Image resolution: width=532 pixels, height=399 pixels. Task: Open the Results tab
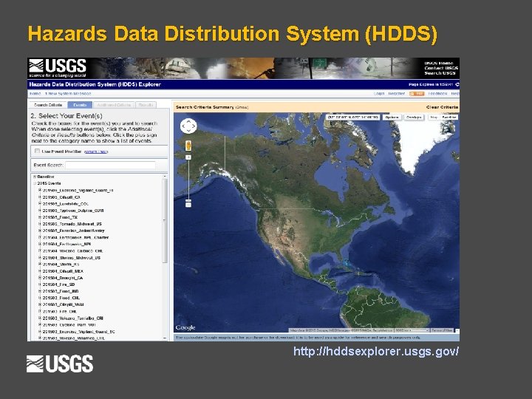pyautogui.click(x=146, y=105)
